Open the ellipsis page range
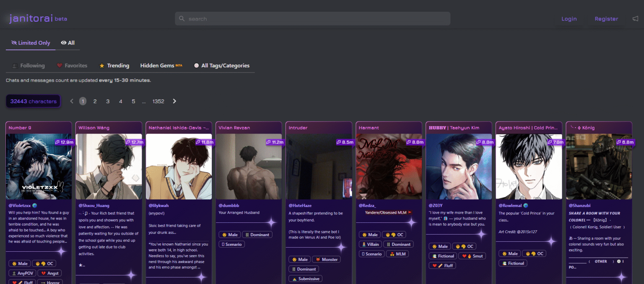Image resolution: width=644 pixels, height=284 pixels. click(144, 101)
